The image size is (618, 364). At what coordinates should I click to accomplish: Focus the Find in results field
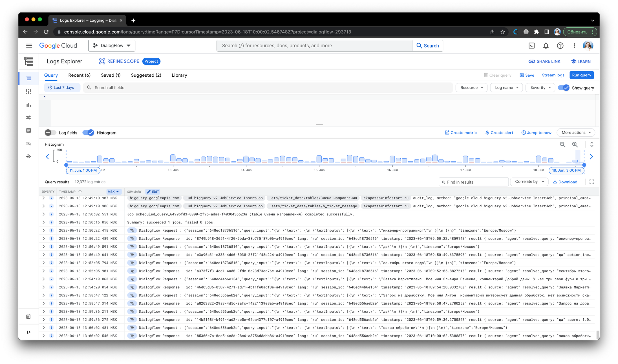(x=474, y=182)
